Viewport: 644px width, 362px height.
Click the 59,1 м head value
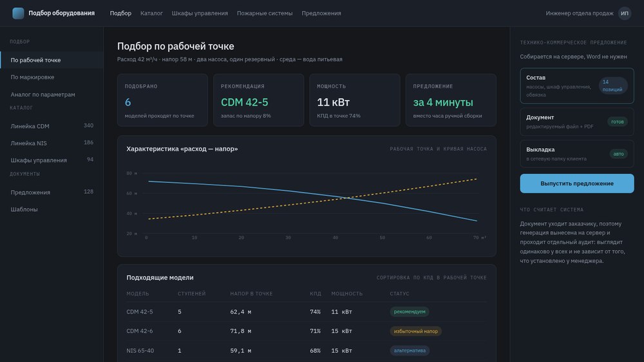(x=241, y=350)
